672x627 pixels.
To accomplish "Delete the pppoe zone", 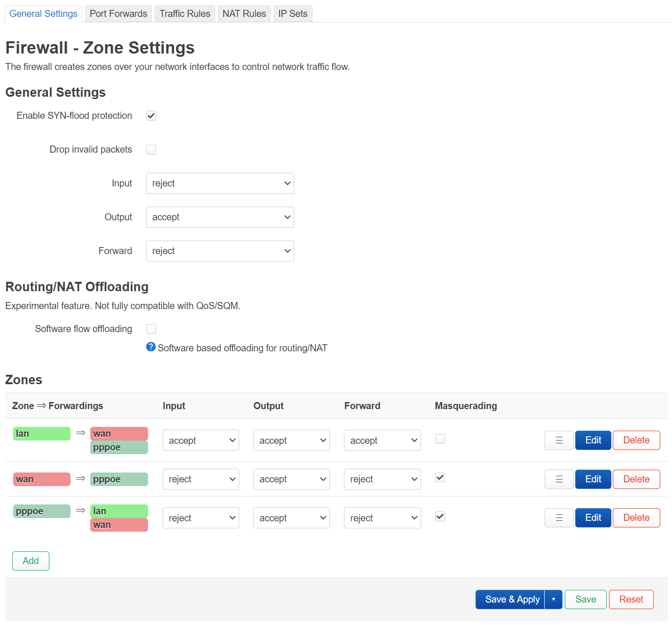I will coord(636,518).
